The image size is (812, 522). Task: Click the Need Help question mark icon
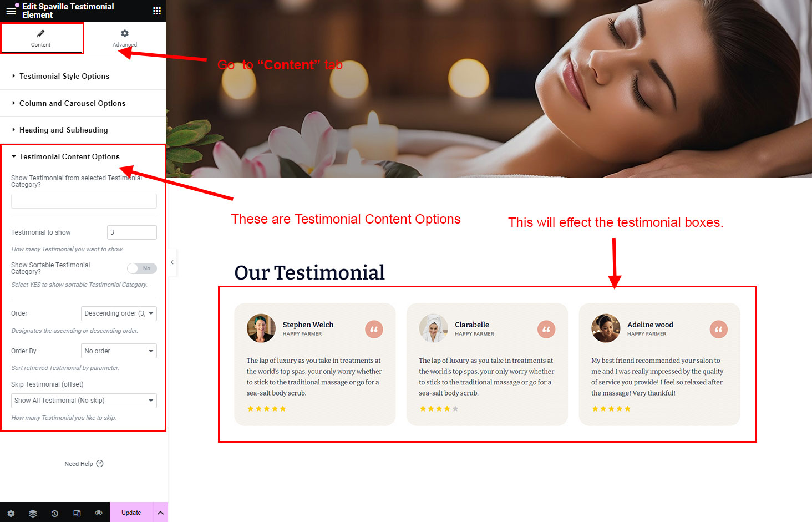[x=100, y=464]
